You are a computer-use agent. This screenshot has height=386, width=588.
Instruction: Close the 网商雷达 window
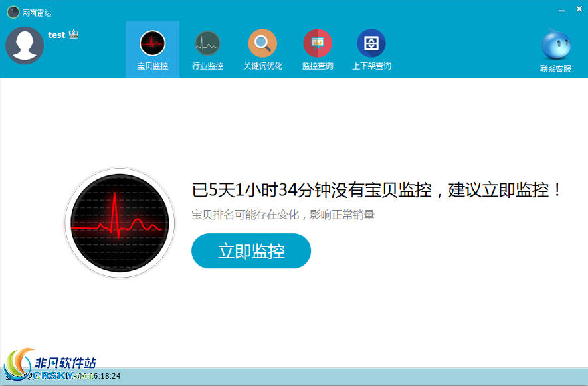(579, 9)
